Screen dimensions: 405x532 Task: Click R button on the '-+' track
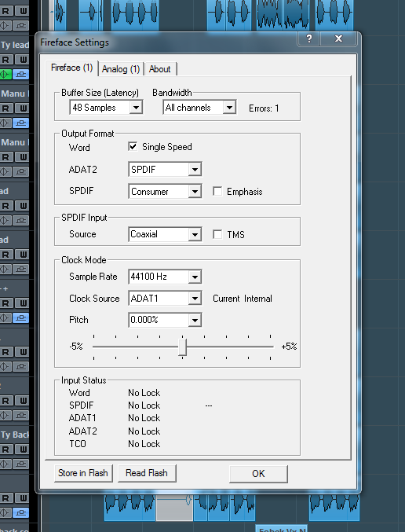coord(5,303)
